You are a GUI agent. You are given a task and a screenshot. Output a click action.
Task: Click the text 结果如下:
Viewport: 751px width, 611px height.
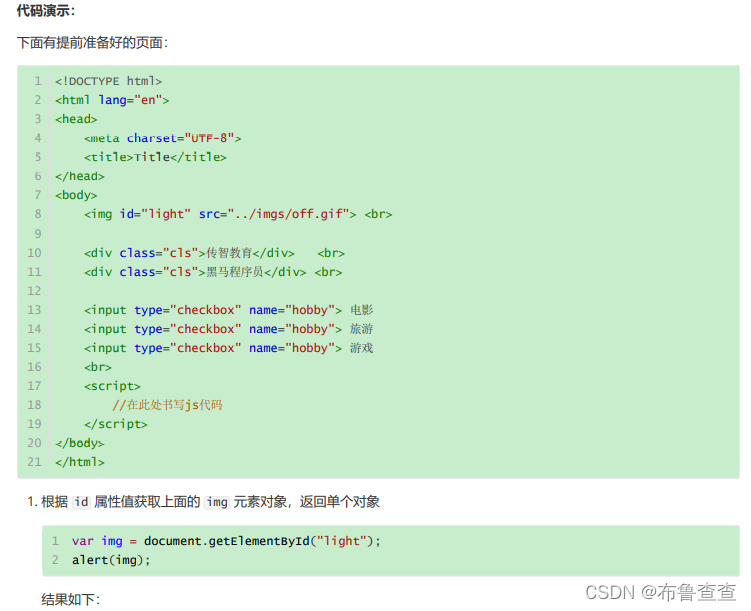point(71,600)
